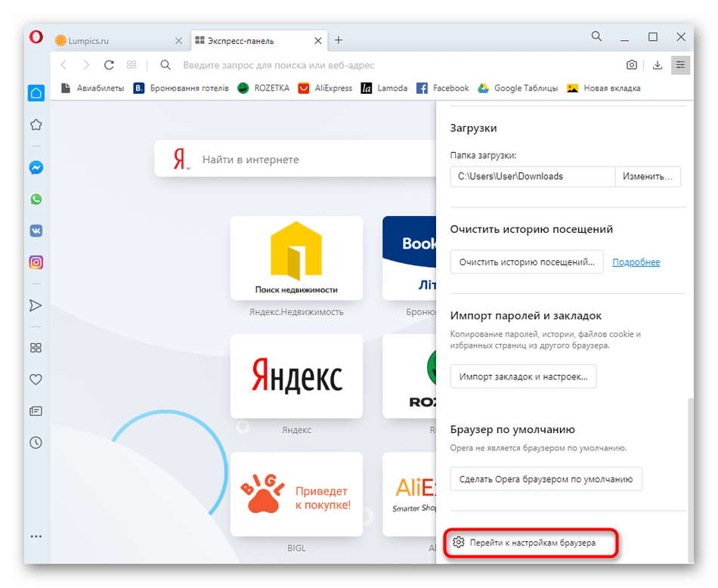The width and height of the screenshot is (718, 588).
Task: Open AliExpress bookmark in bookmarks bar
Action: 325,88
